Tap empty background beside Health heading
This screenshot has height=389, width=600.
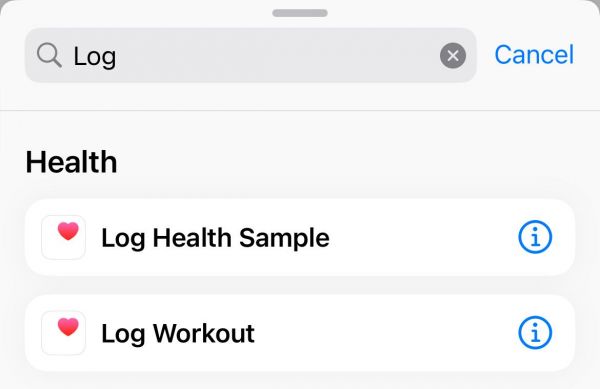tap(344, 162)
